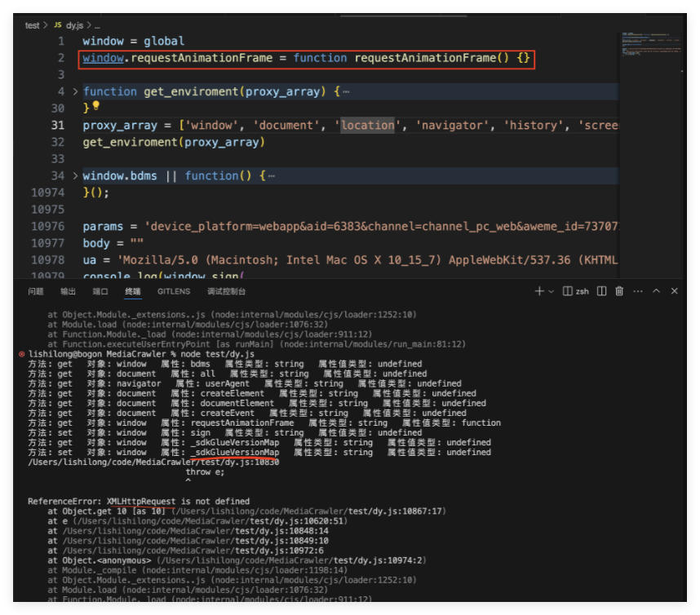The height and width of the screenshot is (615, 700).
Task: Click terminal log row with 属性: documentElement
Action: click(x=257, y=403)
